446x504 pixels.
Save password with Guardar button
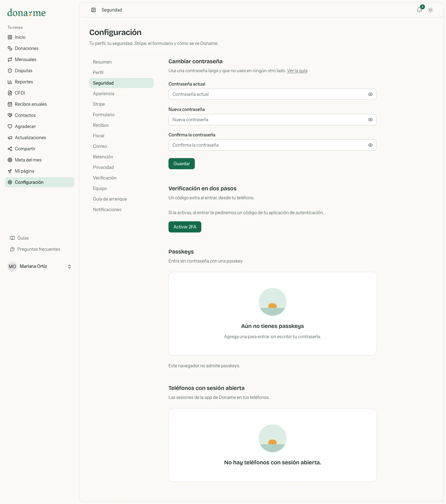(181, 164)
